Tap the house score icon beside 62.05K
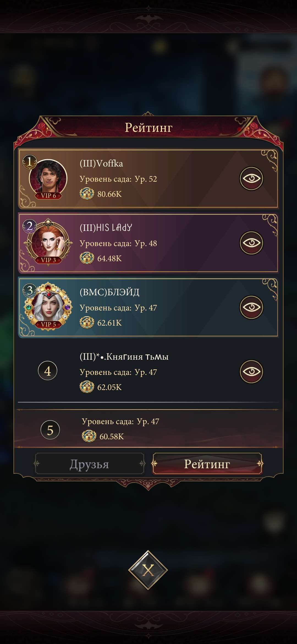The height and width of the screenshot is (644, 297). pyautogui.click(x=87, y=387)
